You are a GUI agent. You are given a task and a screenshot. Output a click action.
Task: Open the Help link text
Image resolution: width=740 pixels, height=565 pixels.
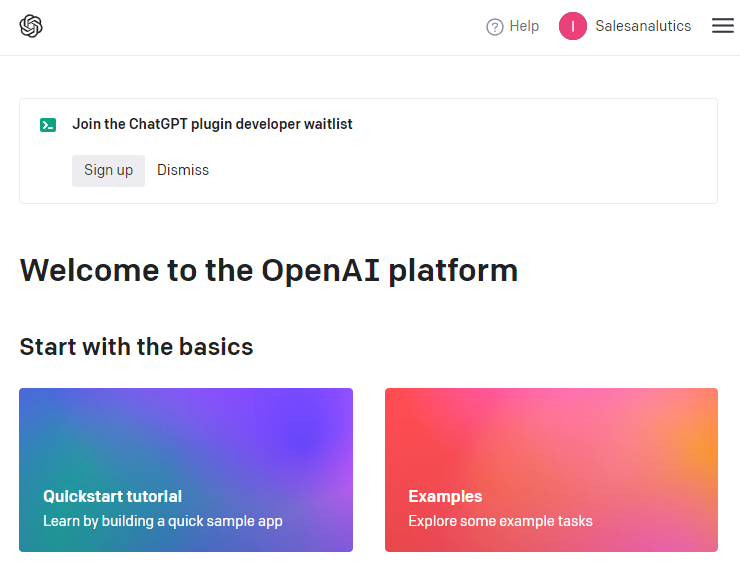[524, 27]
